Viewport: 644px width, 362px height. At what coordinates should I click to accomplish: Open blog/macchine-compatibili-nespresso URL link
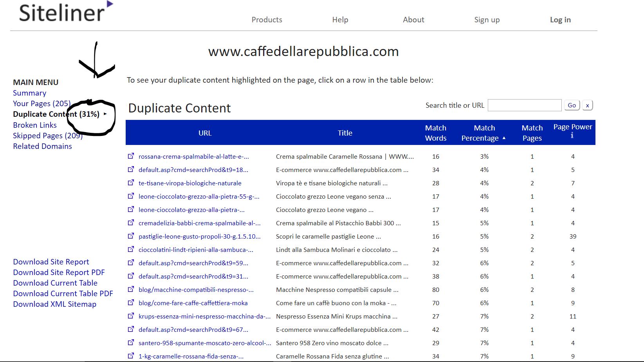point(196,290)
